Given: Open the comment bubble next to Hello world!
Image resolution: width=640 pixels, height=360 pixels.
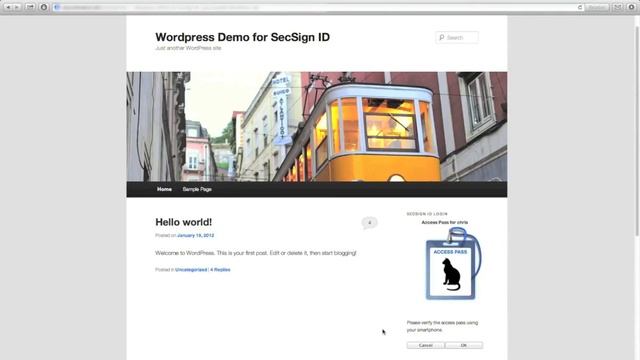Looking at the screenshot, I should (x=369, y=223).
